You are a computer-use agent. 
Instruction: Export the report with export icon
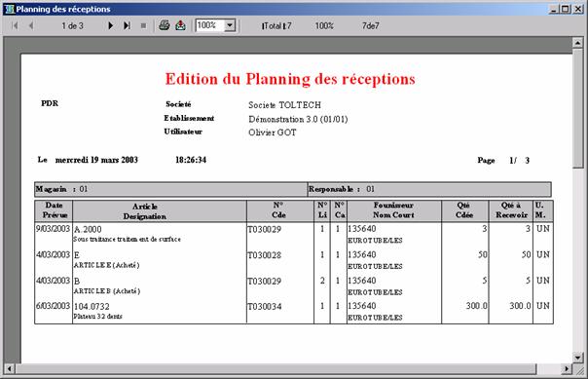pos(181,25)
